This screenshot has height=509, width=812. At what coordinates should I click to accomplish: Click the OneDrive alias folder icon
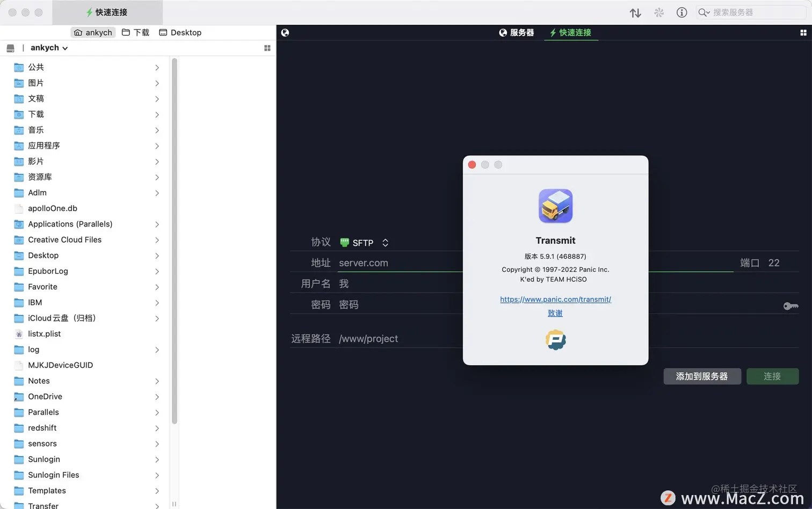[19, 397]
